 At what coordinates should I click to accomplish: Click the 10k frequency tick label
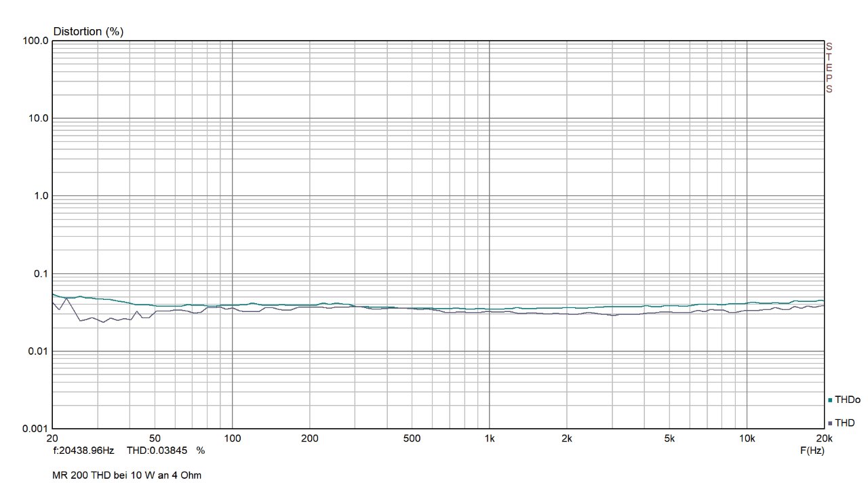coord(747,438)
